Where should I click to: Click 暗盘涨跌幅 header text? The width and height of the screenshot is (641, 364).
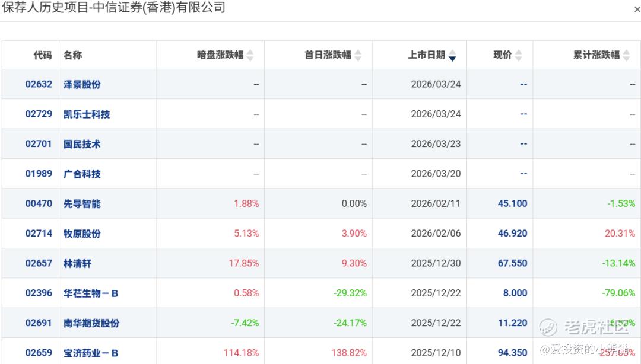(x=220, y=55)
